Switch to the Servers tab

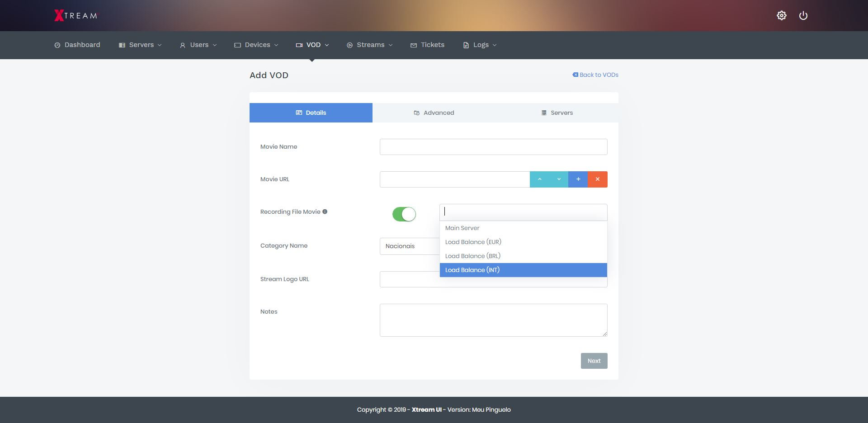pyautogui.click(x=557, y=113)
